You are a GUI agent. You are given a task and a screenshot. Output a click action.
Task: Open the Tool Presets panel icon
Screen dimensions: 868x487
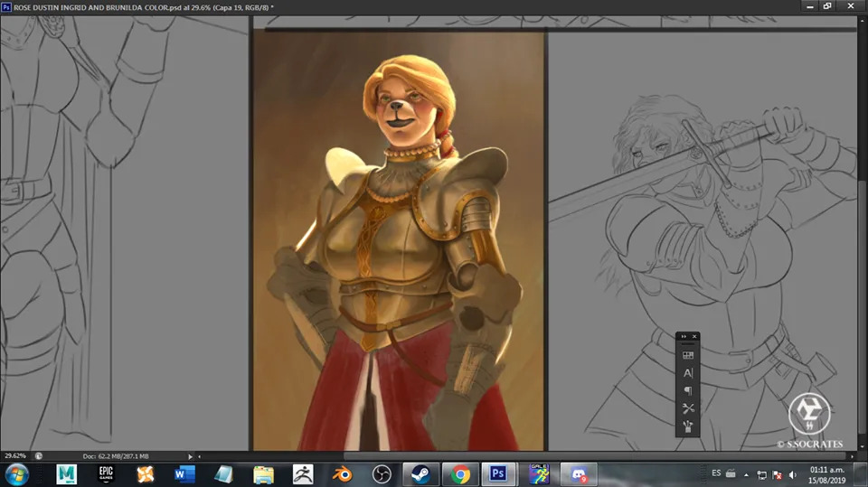pos(687,408)
